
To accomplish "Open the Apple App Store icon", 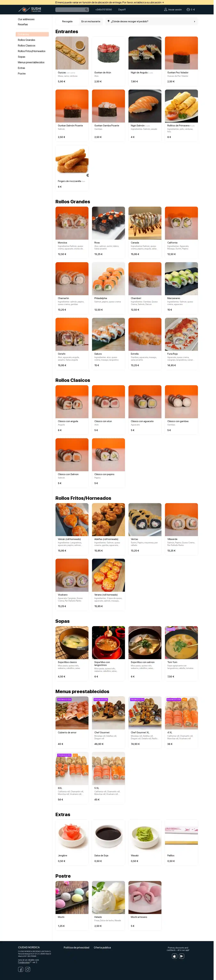I will [175, 956].
